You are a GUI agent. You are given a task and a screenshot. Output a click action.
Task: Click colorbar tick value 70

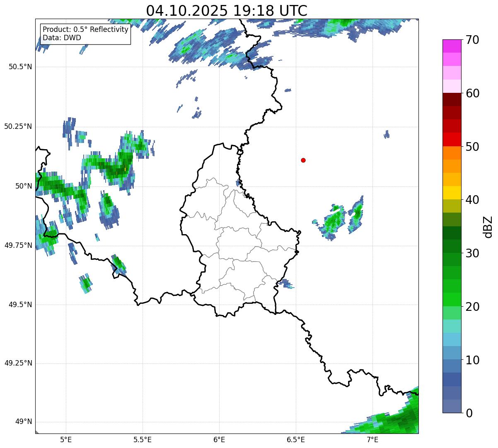click(472, 40)
